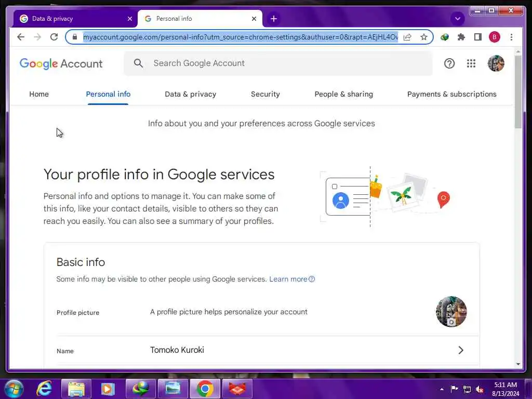Click the page vertical scrollbar thumb

point(518,92)
